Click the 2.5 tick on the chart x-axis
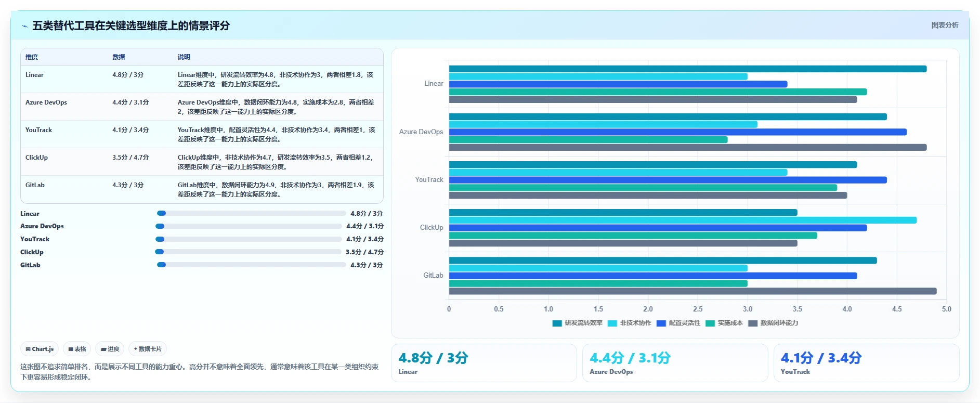This screenshot has width=980, height=403. tap(698, 309)
